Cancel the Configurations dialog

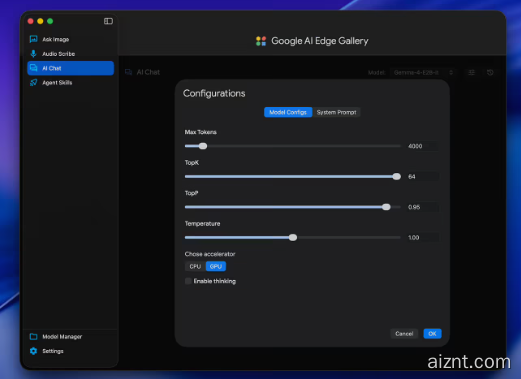[404, 334]
